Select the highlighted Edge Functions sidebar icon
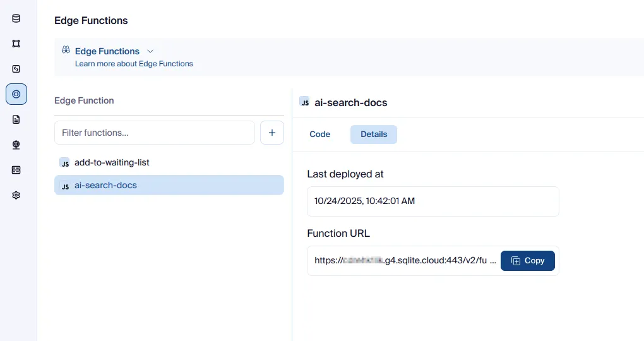This screenshot has height=341, width=644. (x=16, y=94)
